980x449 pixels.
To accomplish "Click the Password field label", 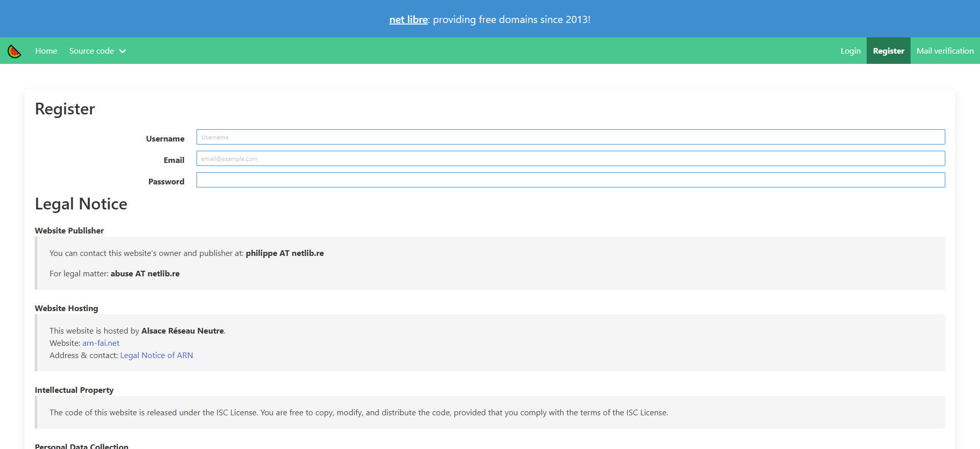I will click(x=166, y=182).
